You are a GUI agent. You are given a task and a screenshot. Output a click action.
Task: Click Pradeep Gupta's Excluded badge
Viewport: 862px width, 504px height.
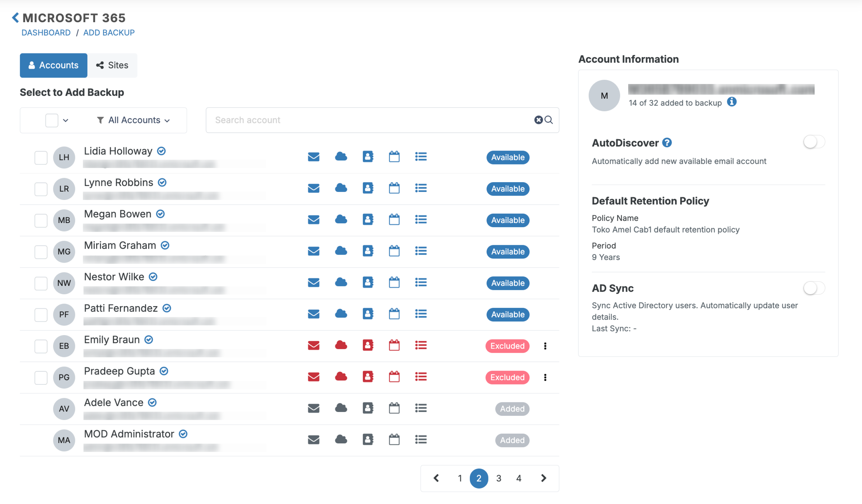point(507,378)
